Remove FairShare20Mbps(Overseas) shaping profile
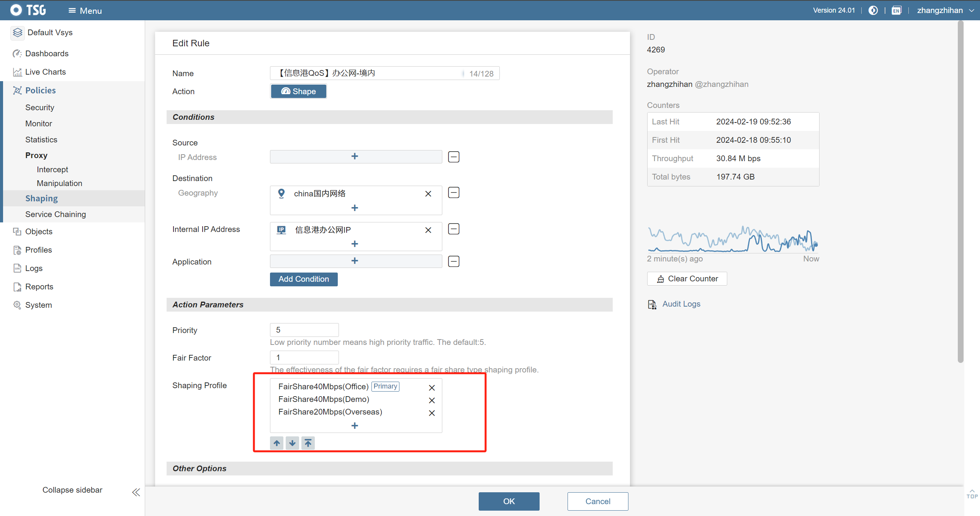Viewport: 980px width, 516px height. tap(432, 413)
